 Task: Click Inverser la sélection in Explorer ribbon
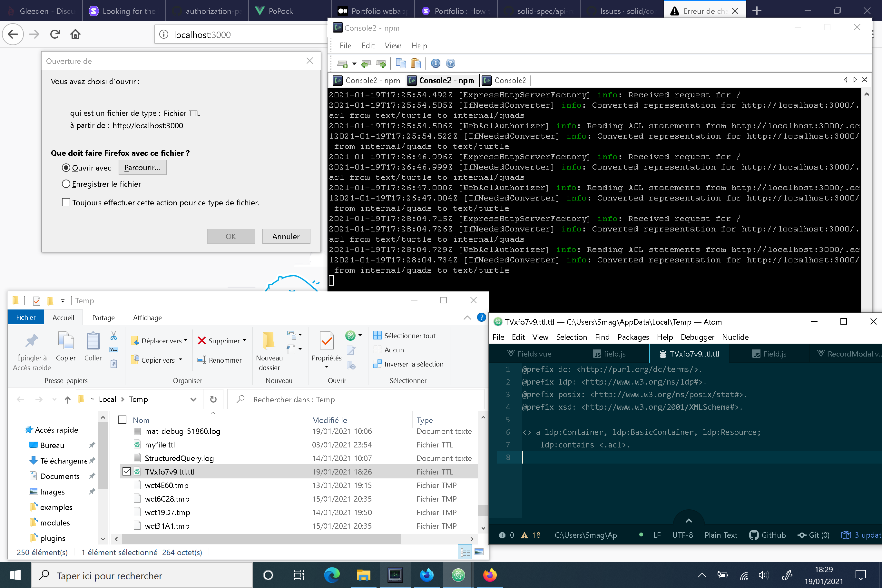[x=408, y=364]
